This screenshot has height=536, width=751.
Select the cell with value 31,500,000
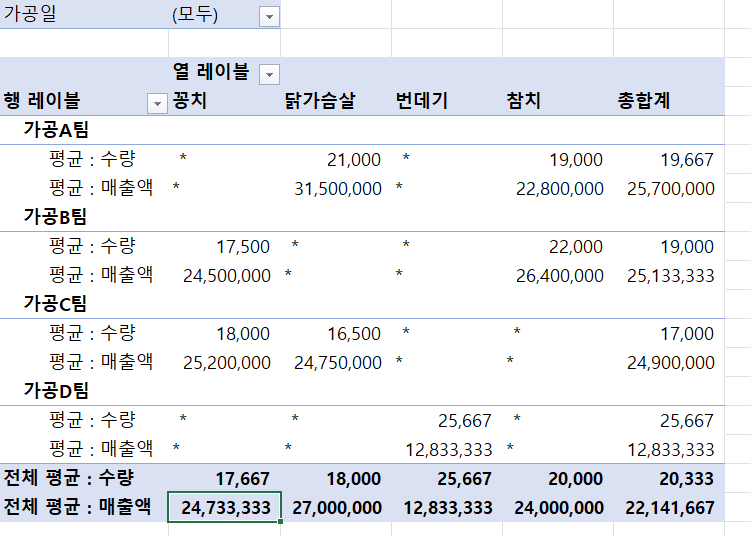338,188
